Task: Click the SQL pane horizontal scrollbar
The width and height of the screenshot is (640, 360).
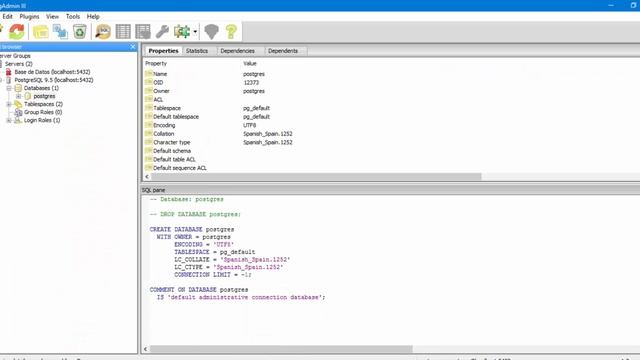Action: coord(281,349)
